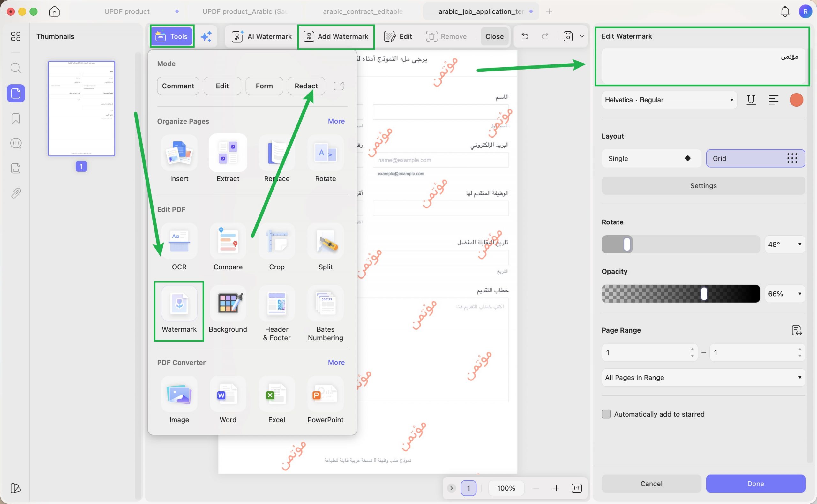Convert PDF to PowerPoint

[325, 400]
